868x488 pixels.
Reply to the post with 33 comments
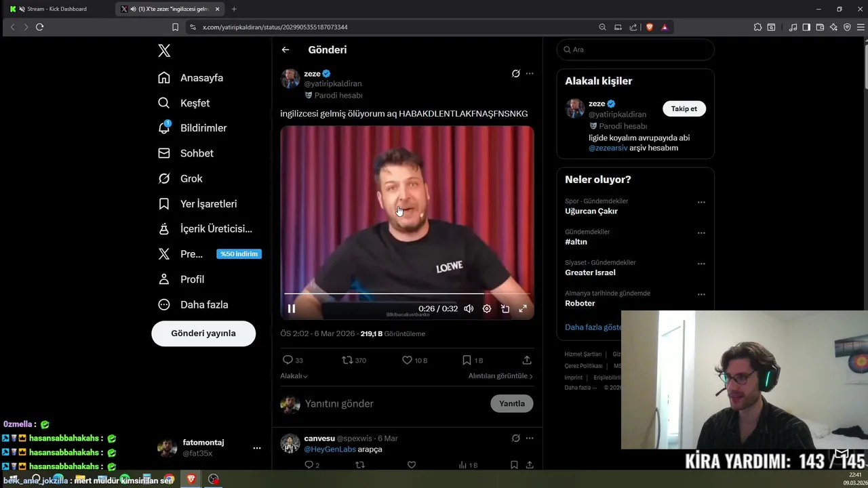[x=293, y=360]
